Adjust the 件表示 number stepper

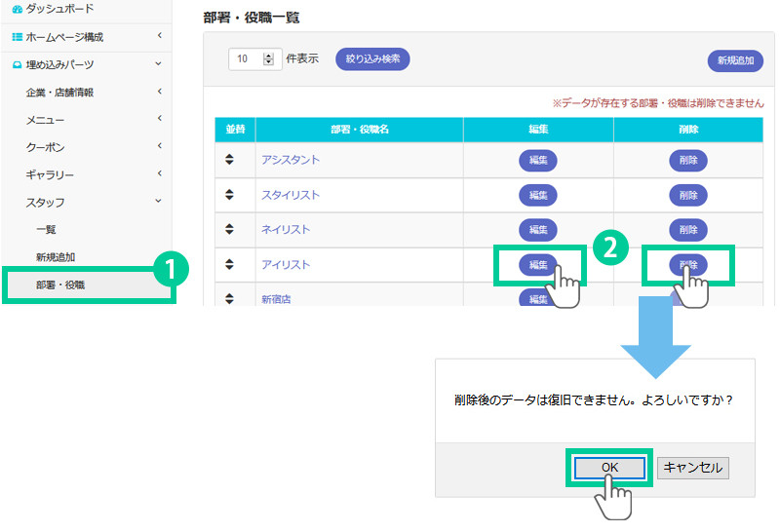coord(269,59)
